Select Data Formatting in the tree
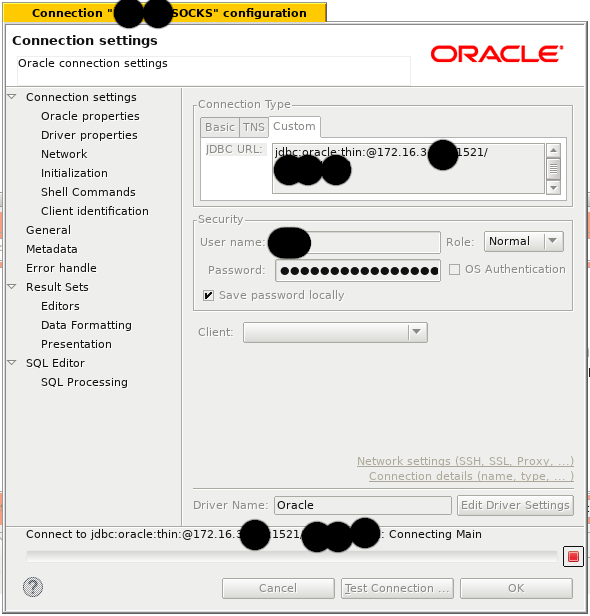Image resolution: width=590 pixels, height=616 pixels. [x=86, y=325]
